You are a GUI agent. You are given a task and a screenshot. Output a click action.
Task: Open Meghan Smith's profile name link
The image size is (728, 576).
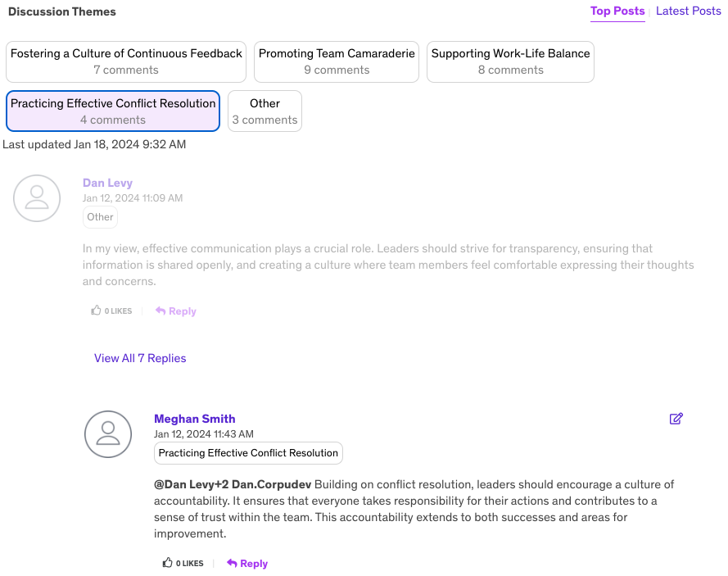[194, 419]
